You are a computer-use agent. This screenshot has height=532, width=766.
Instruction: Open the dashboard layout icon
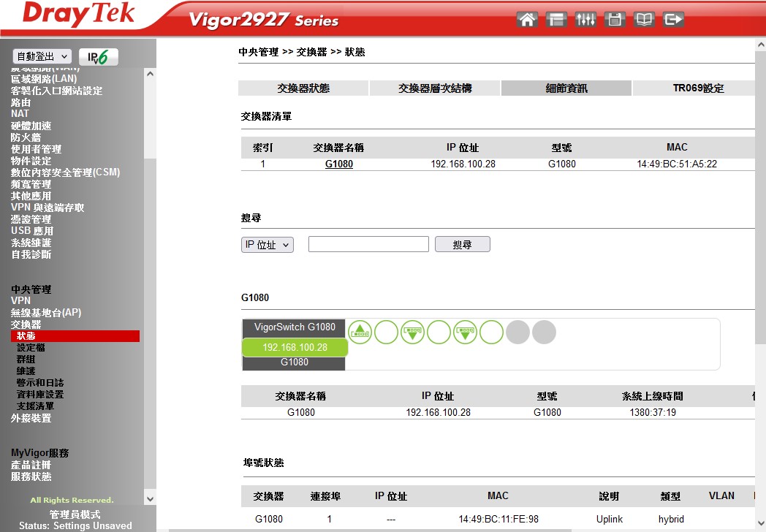(556, 20)
